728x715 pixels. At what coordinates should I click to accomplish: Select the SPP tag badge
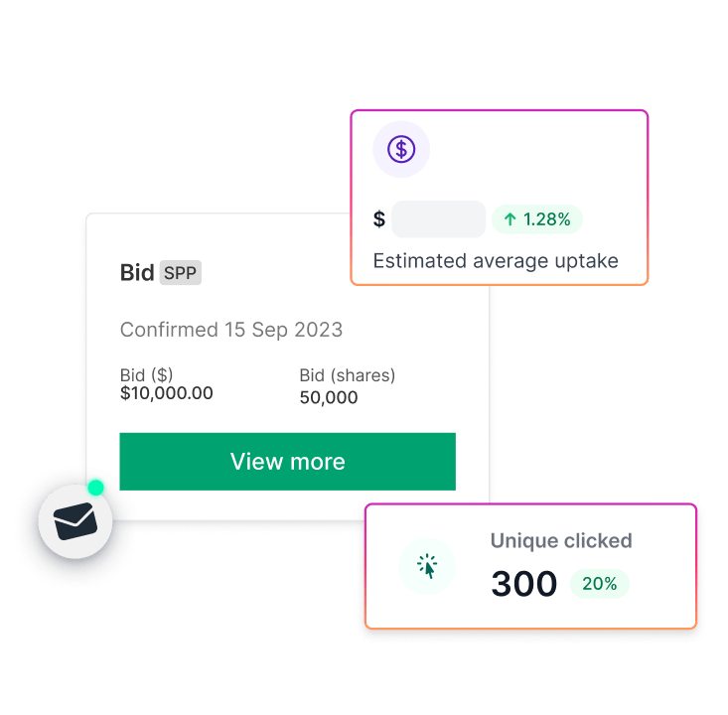tap(180, 272)
